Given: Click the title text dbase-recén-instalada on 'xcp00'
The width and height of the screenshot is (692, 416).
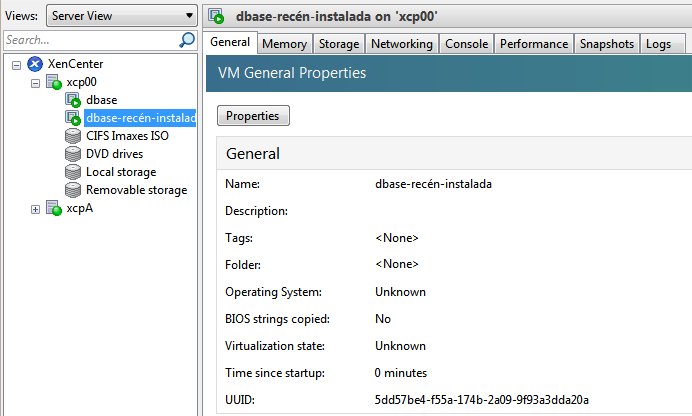Looking at the screenshot, I should pos(337,16).
